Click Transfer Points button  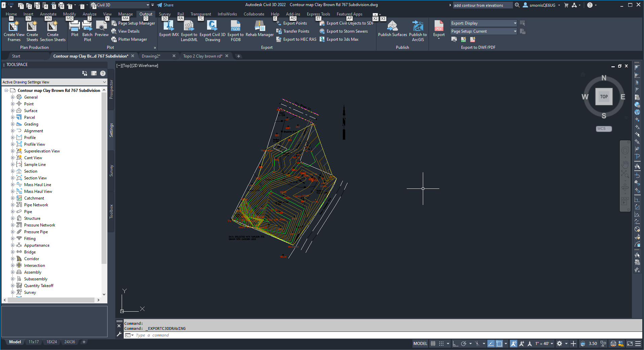pos(293,31)
